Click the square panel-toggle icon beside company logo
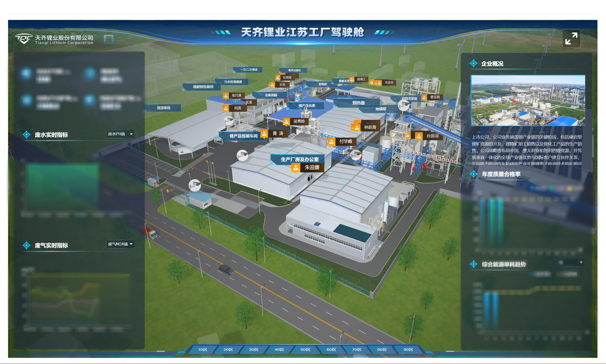 coord(109,39)
